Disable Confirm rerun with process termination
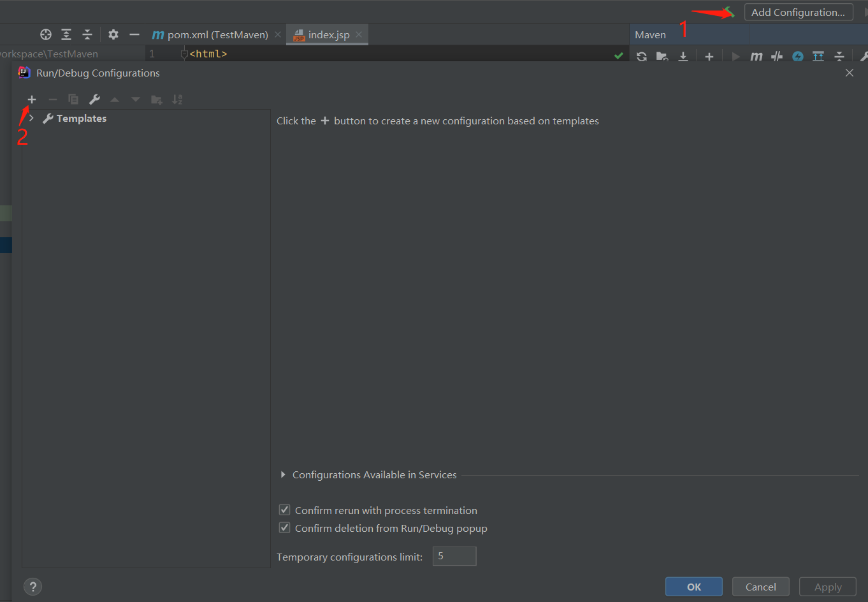The width and height of the screenshot is (868, 602). pyautogui.click(x=284, y=510)
